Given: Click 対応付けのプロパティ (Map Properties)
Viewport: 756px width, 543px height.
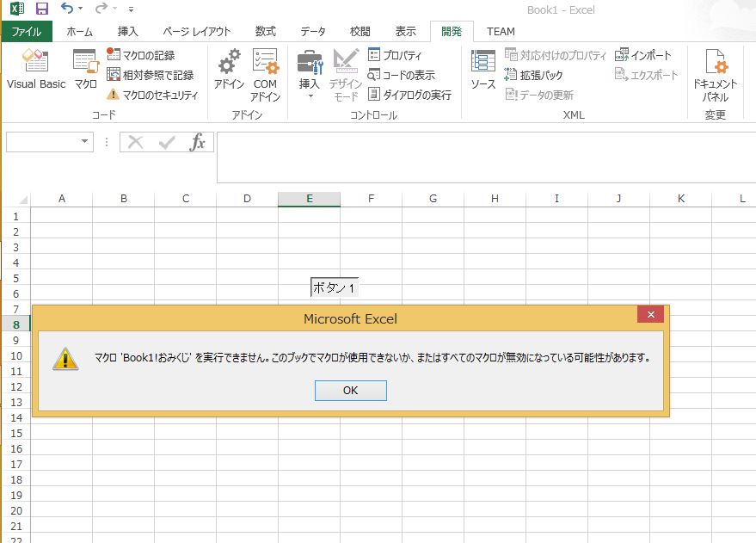Looking at the screenshot, I should tap(555, 55).
